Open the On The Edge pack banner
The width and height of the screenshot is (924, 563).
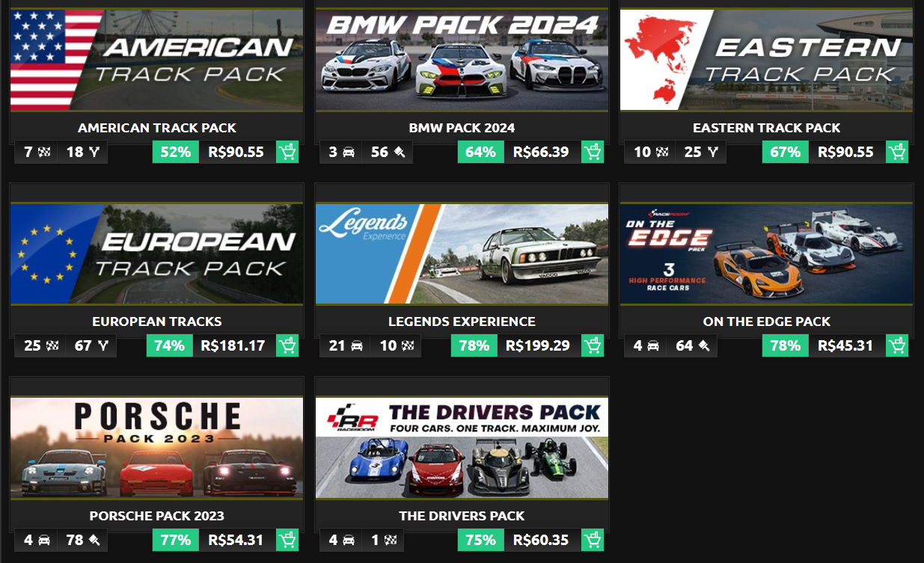pos(766,253)
